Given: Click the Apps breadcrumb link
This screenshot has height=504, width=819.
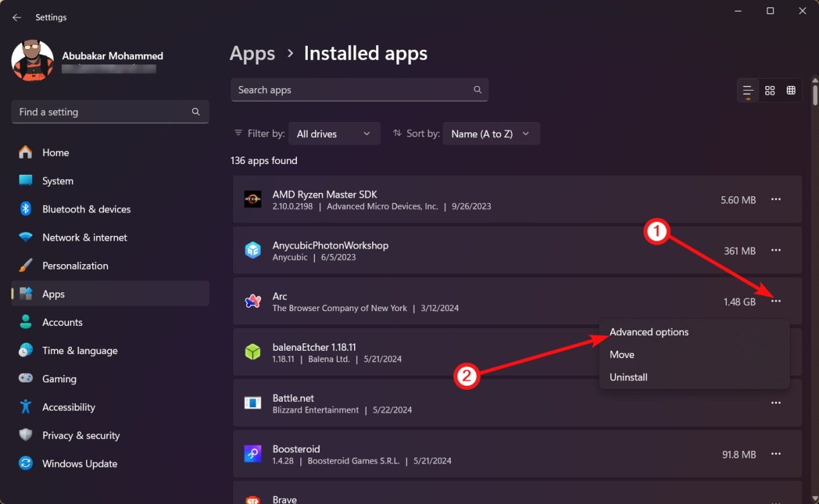Looking at the screenshot, I should point(252,53).
